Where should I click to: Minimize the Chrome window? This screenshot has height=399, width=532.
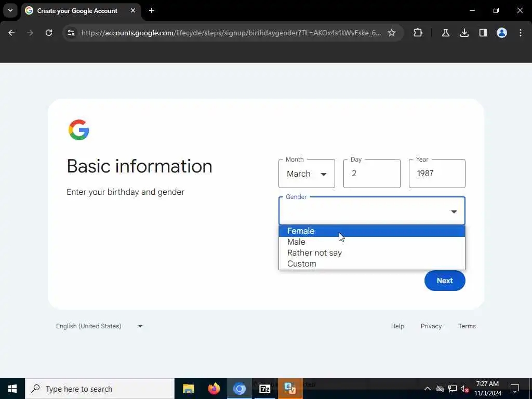472,10
